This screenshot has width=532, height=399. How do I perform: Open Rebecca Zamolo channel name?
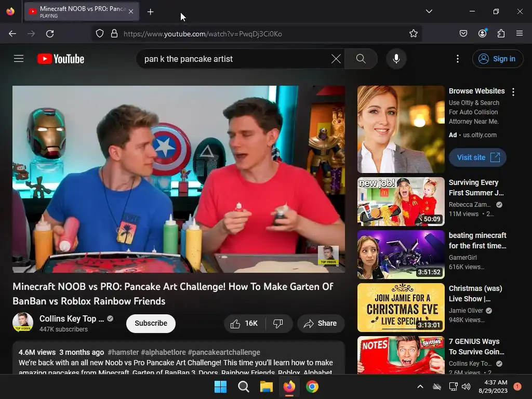point(470,205)
